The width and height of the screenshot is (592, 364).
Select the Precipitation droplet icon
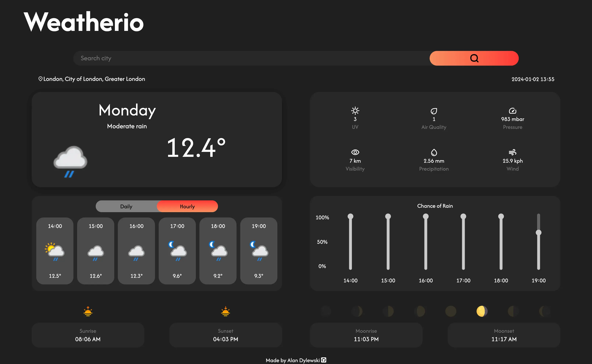tap(434, 152)
